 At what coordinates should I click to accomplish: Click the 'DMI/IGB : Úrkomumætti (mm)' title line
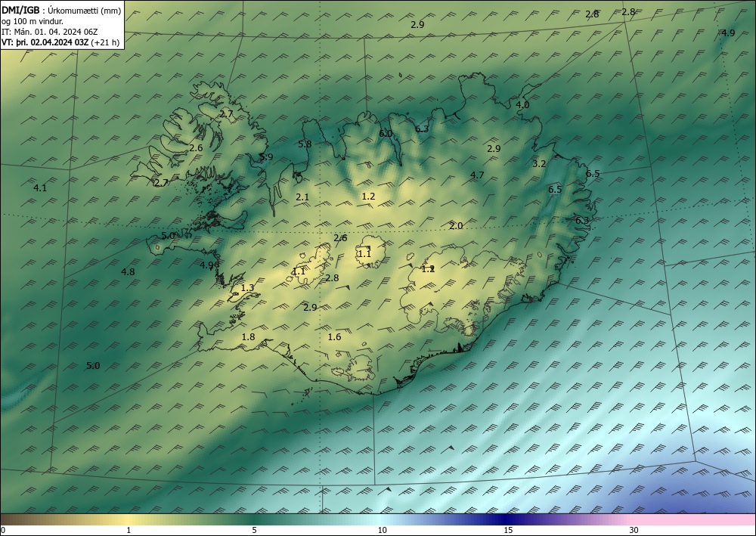(x=61, y=11)
